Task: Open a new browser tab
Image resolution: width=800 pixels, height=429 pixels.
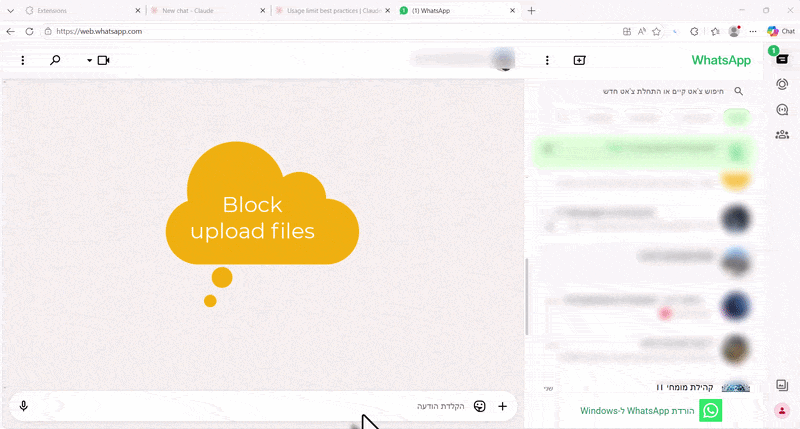Action: tap(531, 11)
